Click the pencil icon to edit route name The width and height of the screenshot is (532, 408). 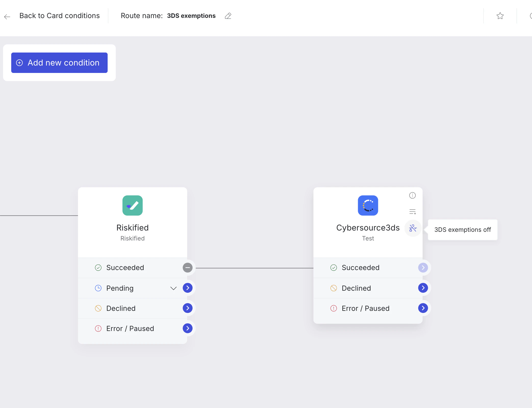[228, 16]
